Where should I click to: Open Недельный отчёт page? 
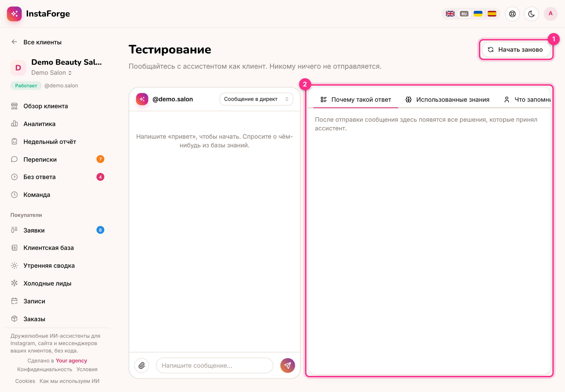click(58, 142)
